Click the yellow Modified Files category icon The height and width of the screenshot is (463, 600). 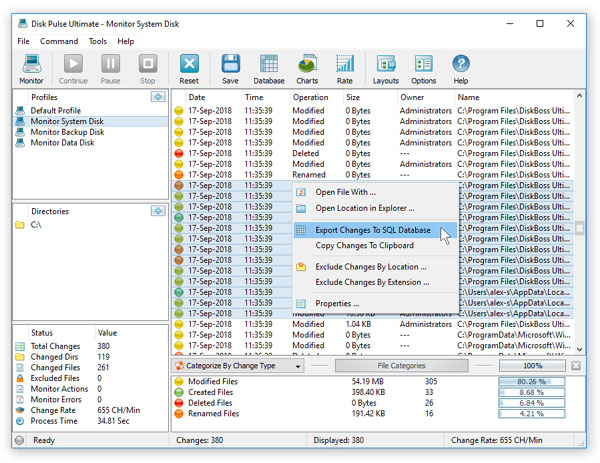pyautogui.click(x=179, y=381)
